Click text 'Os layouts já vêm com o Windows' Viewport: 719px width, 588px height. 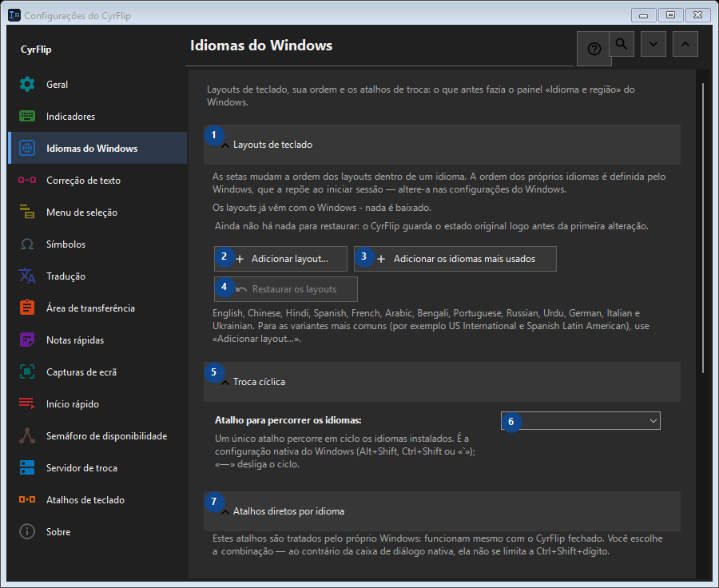point(284,208)
